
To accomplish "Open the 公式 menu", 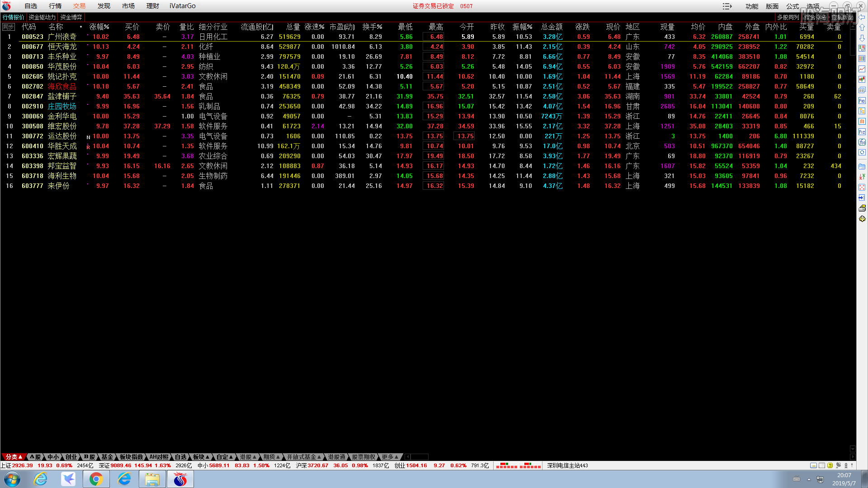I will [793, 6].
